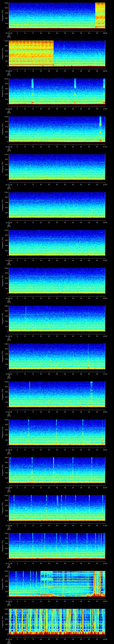Pick the spectrogram panel starting at 22:30:00
Image resolution: width=114 pixels, height=644 pixels.
pyautogui.click(x=57, y=129)
